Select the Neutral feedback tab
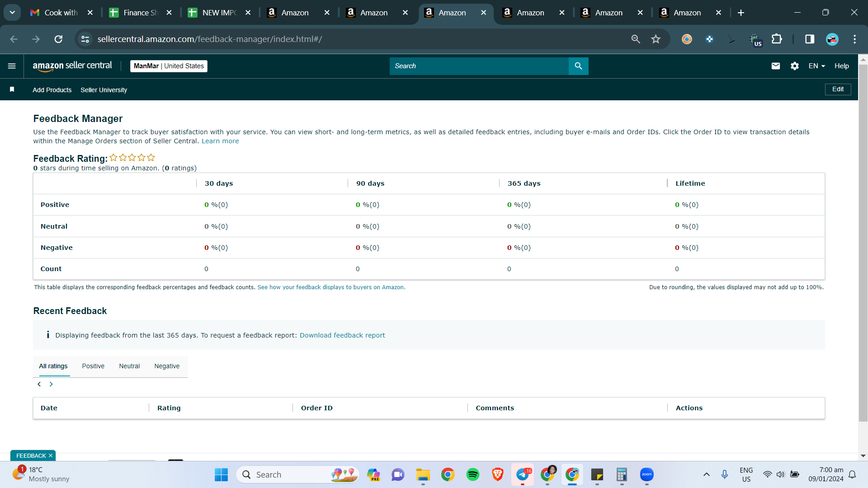The width and height of the screenshot is (868, 488). tap(129, 366)
